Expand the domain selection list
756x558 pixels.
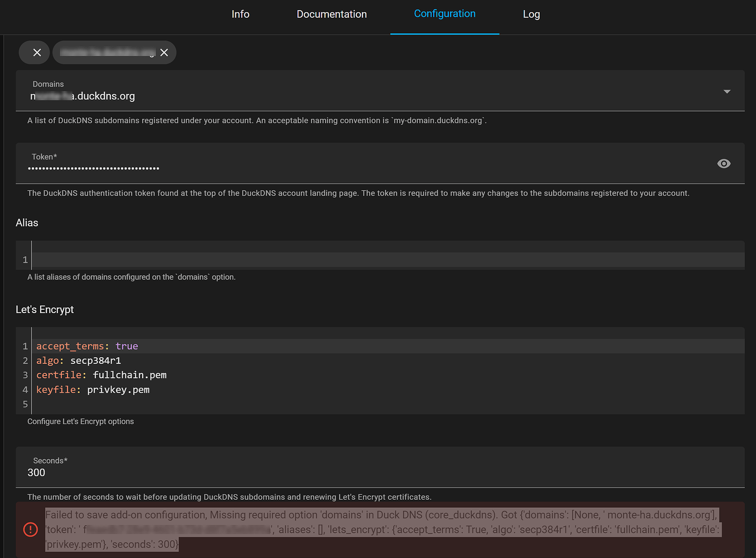pyautogui.click(x=726, y=90)
